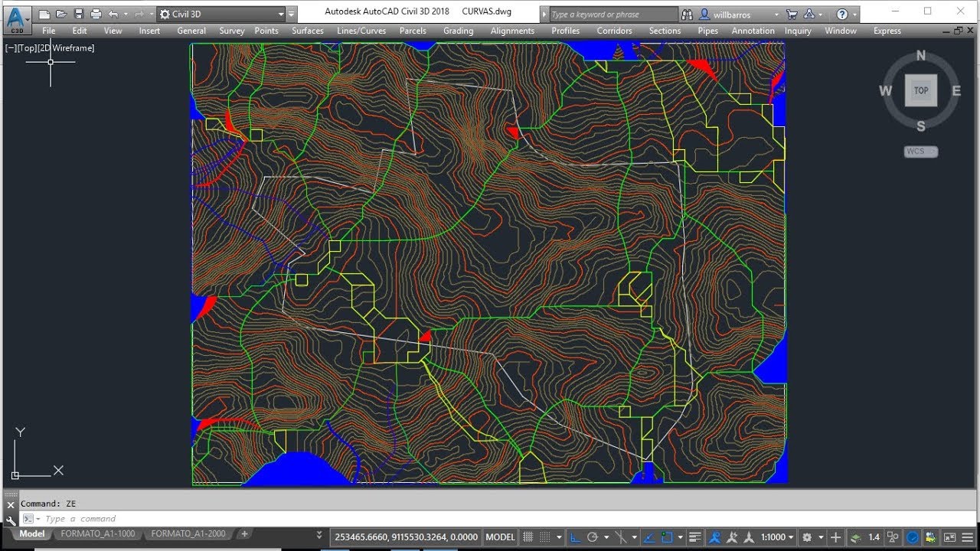Toggle 2D object snap square icon
Image resolution: width=980 pixels, height=551 pixels.
coord(666,537)
